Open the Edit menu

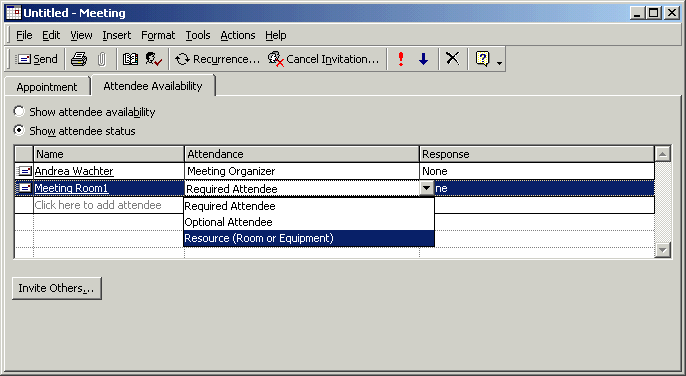(51, 35)
